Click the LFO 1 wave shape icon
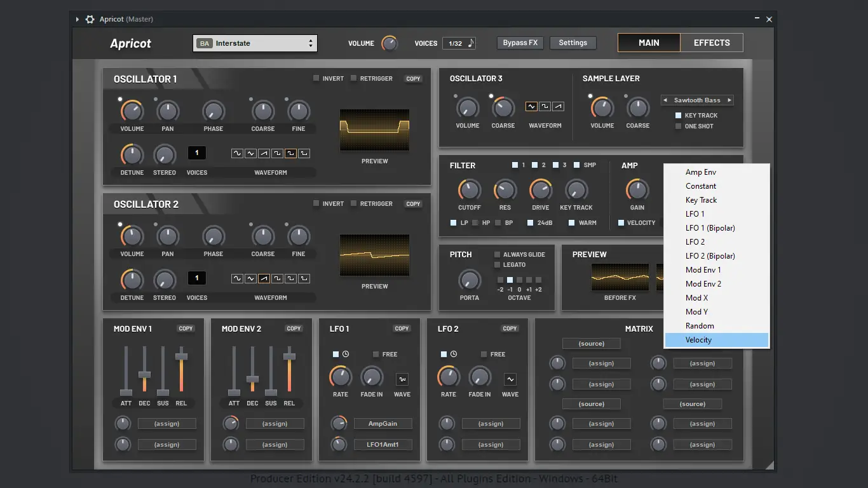The image size is (868, 488). point(402,379)
